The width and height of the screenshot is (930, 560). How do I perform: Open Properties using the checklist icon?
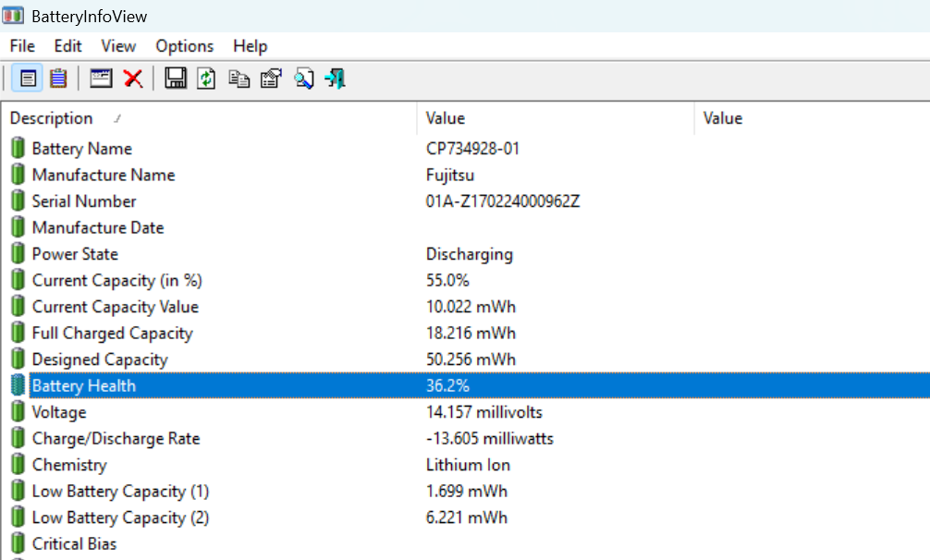pyautogui.click(x=271, y=79)
